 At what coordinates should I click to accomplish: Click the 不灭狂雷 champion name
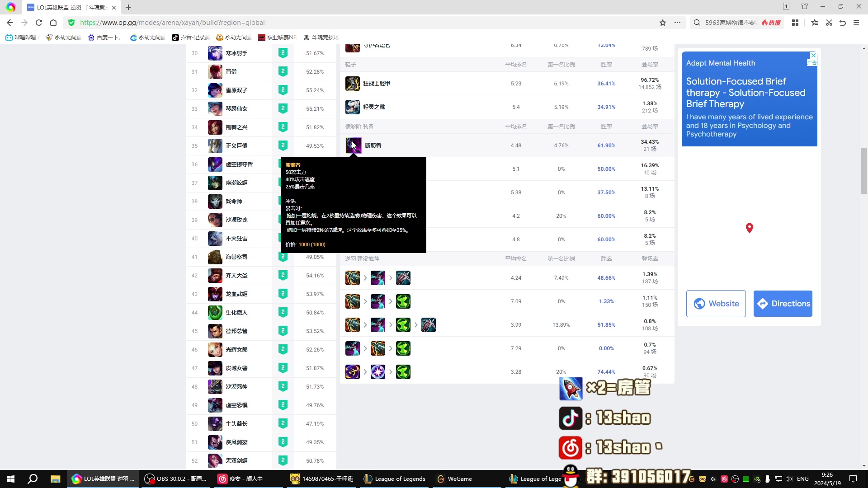coord(236,239)
